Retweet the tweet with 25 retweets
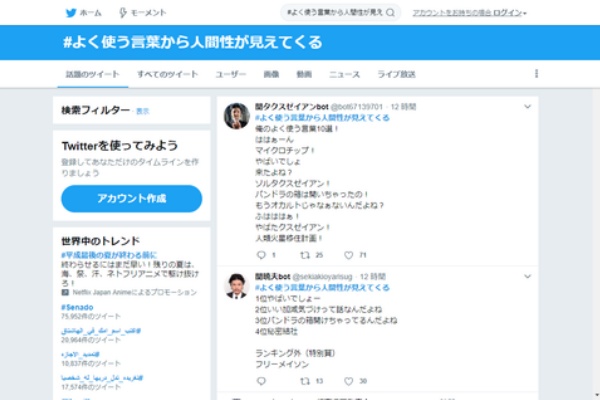 305,255
